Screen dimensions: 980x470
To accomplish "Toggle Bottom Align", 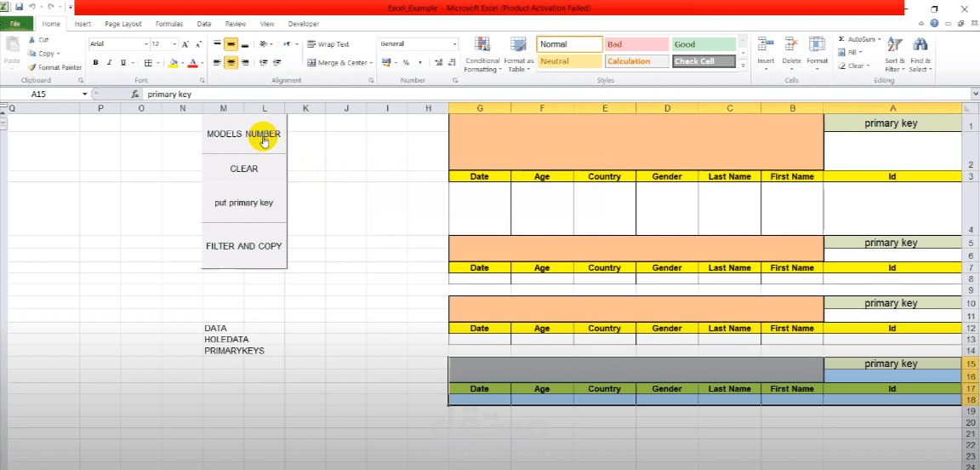I will pyautogui.click(x=244, y=44).
